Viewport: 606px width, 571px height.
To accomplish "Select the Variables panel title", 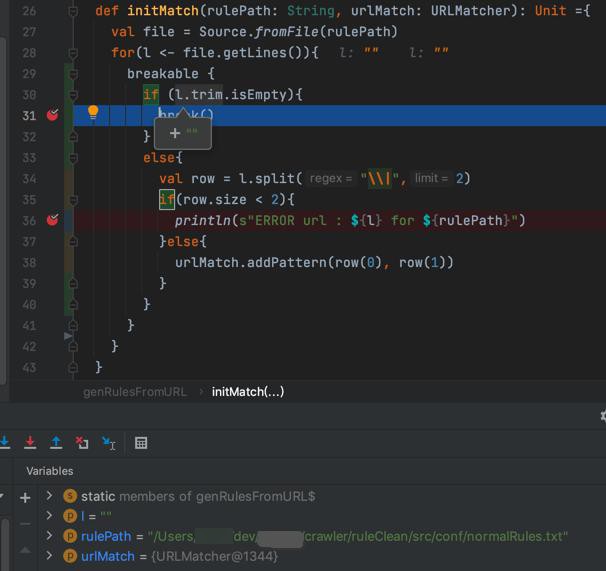I will (49, 471).
